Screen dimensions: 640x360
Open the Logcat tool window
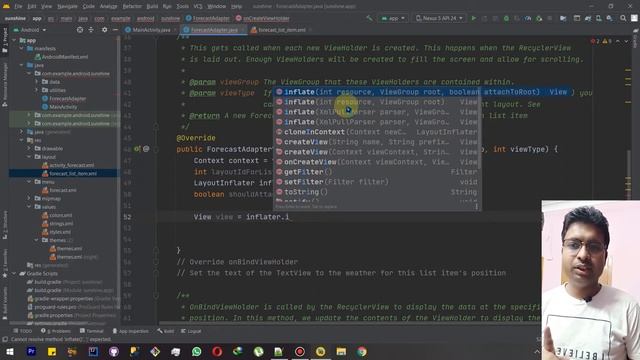191,331
